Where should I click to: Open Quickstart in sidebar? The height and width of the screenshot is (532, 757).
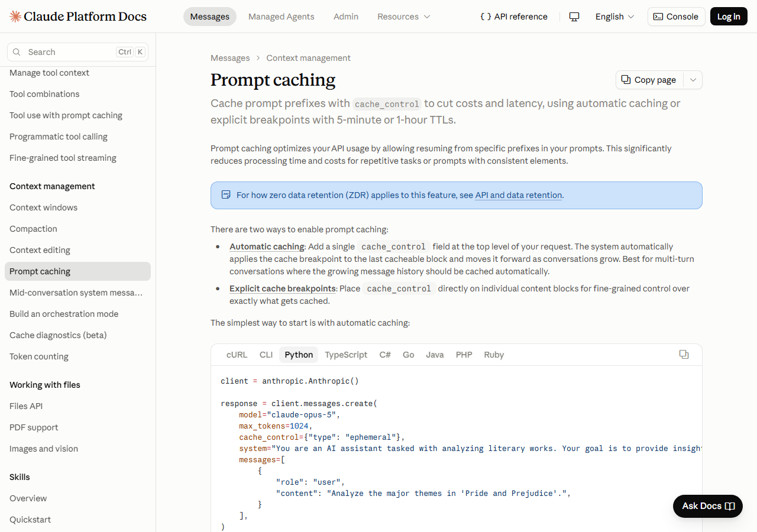point(77,520)
